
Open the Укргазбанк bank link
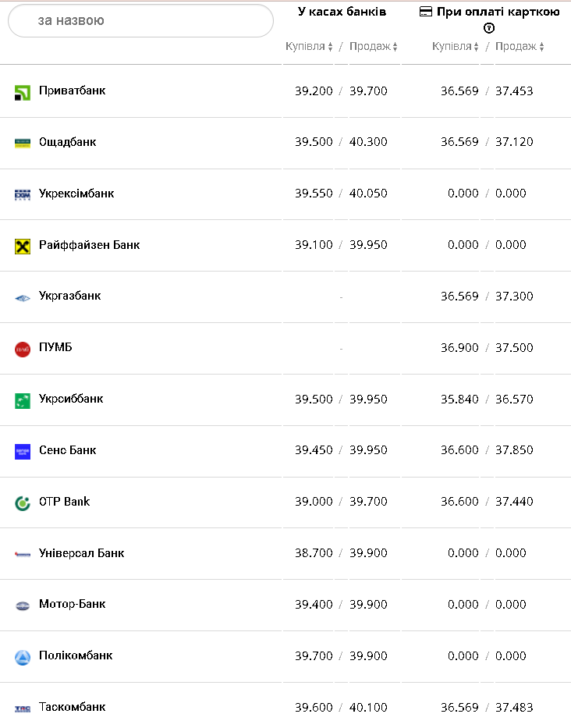tap(70, 297)
